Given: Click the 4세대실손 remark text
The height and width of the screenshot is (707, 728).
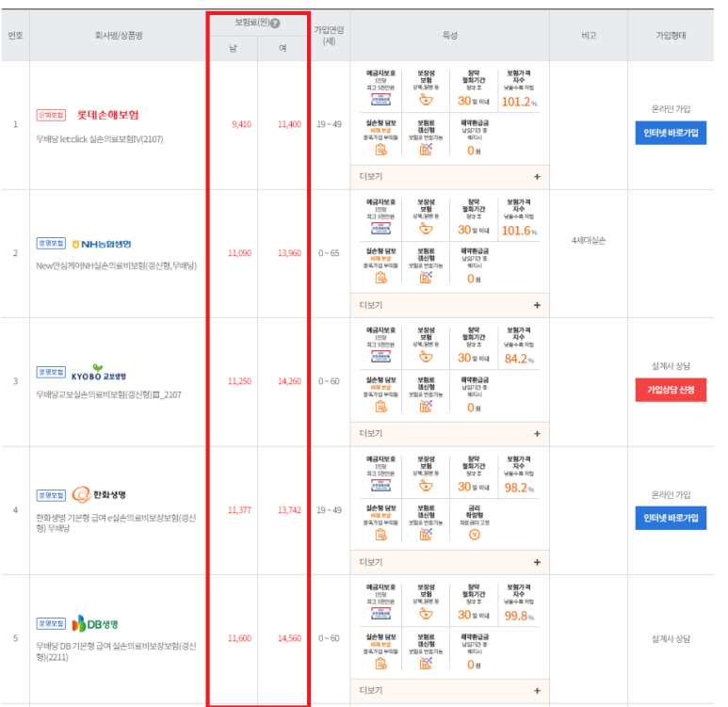Looking at the screenshot, I should (x=589, y=240).
